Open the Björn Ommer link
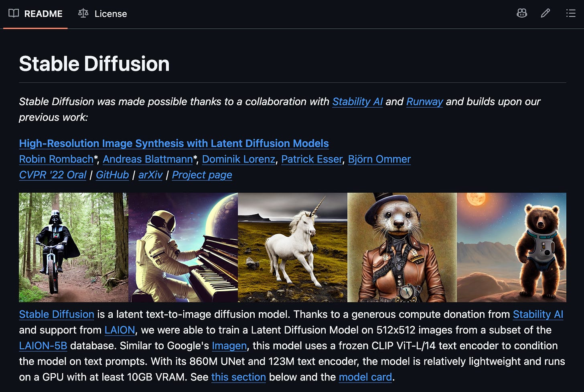Viewport: 584px width, 392px height. tap(379, 159)
